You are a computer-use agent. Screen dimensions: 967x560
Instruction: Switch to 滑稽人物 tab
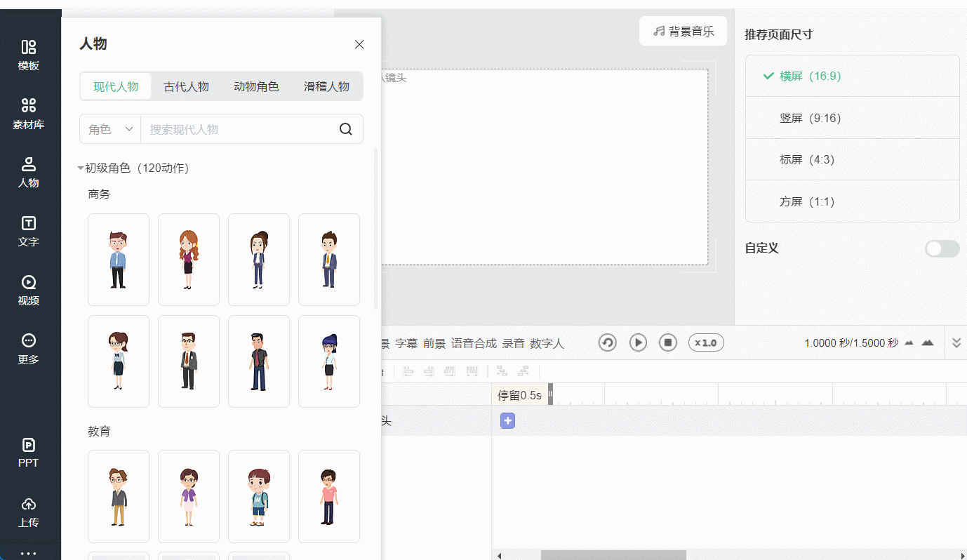(x=326, y=86)
